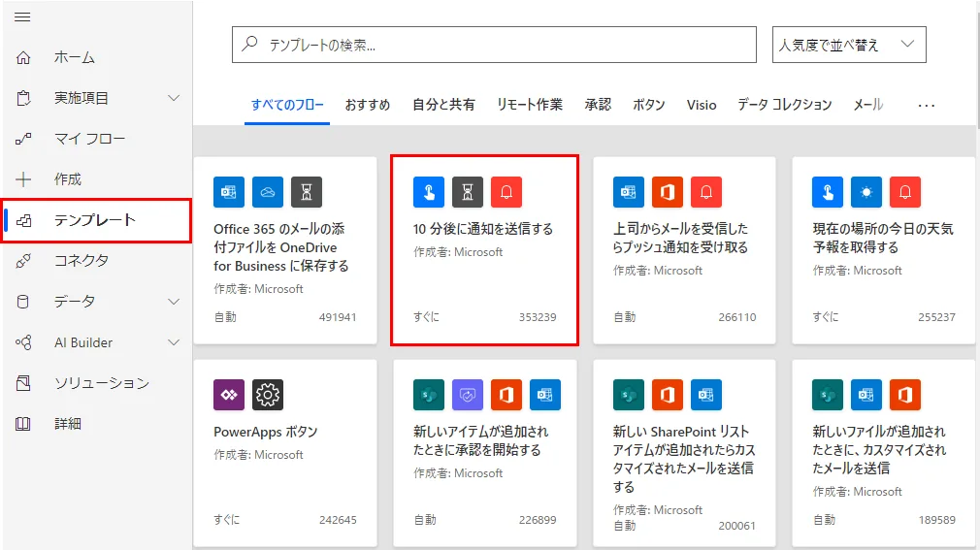Image resolution: width=980 pixels, height=550 pixels.
Task: Switch to the メール tab
Action: [868, 105]
